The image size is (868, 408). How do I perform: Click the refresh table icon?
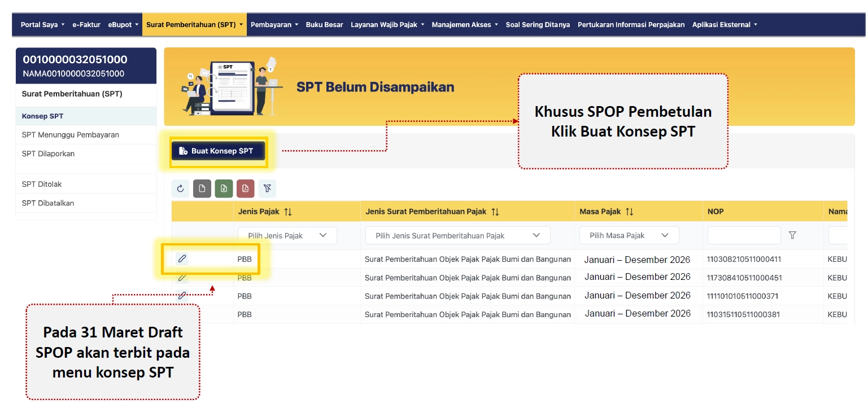(180, 189)
